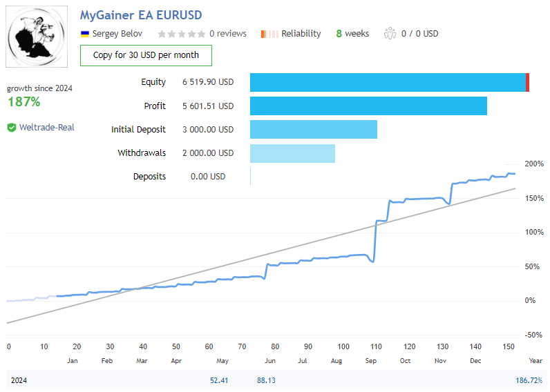Click the Withdrawals bar
550x392 pixels.
(292, 153)
